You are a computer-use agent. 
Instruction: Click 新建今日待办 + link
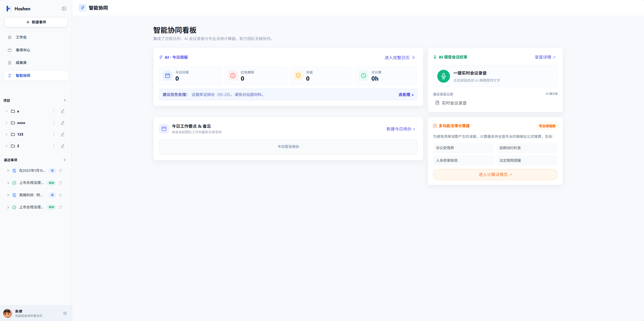401,129
